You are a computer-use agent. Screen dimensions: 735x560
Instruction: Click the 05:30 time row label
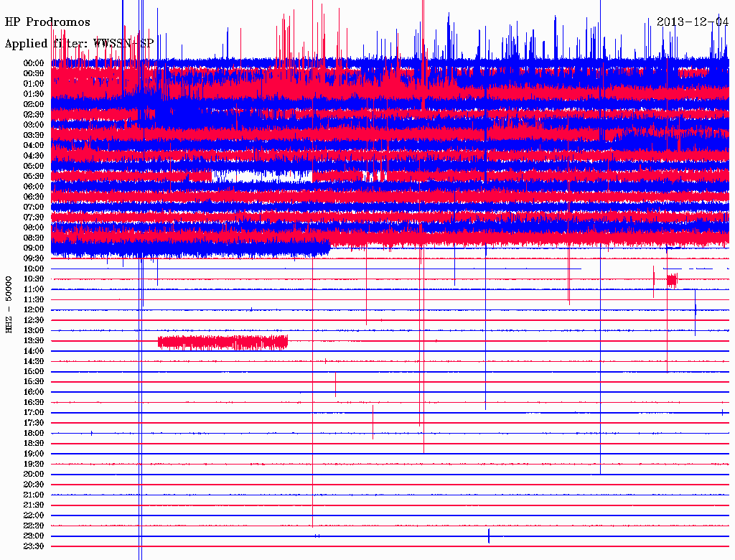pyautogui.click(x=34, y=176)
